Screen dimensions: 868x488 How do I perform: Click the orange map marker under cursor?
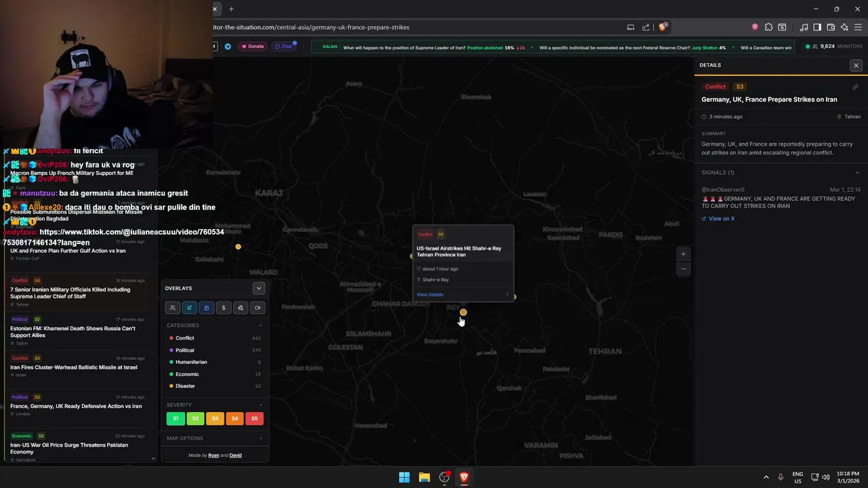tap(463, 312)
